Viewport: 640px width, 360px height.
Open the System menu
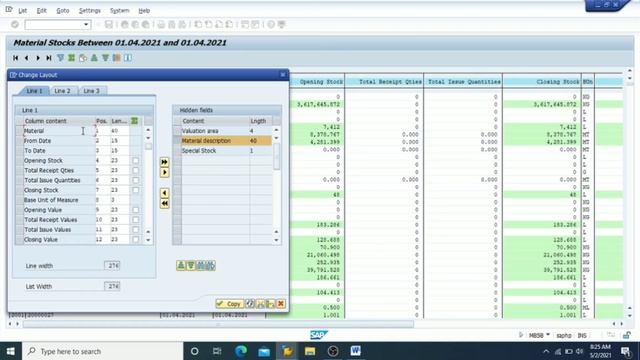tap(120, 11)
